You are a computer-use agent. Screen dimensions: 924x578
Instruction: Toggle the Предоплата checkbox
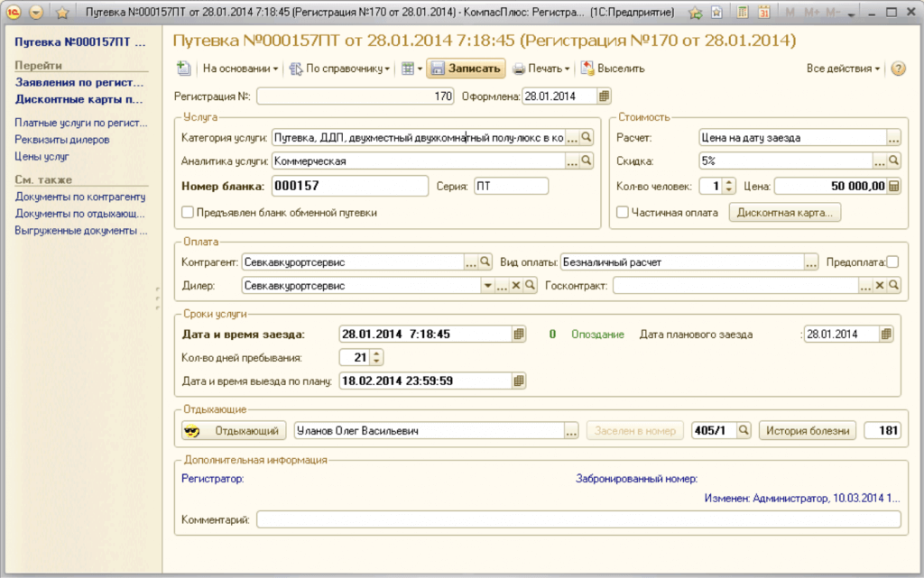coord(892,261)
